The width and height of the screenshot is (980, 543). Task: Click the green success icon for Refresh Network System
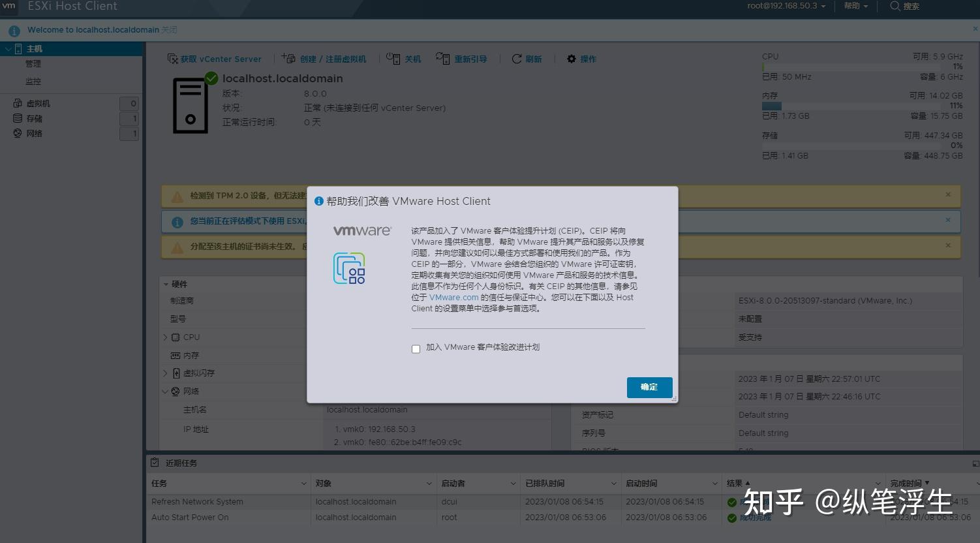click(x=732, y=502)
